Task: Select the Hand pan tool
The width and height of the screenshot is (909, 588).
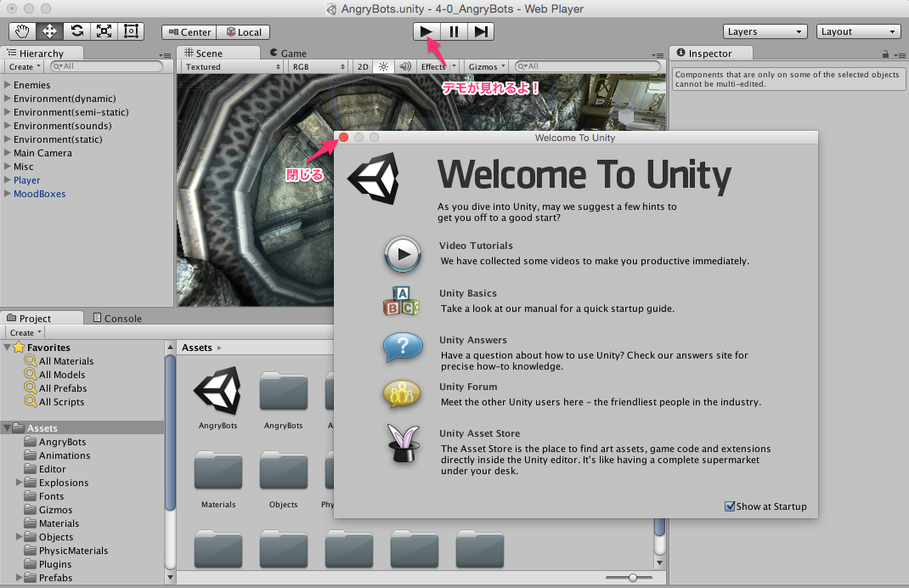Action: coord(20,31)
